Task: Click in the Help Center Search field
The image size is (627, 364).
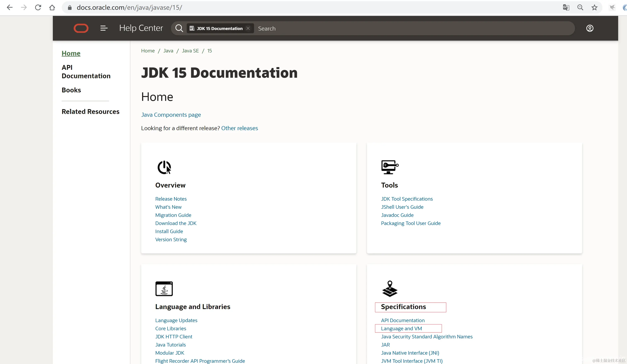Action: (x=398, y=28)
